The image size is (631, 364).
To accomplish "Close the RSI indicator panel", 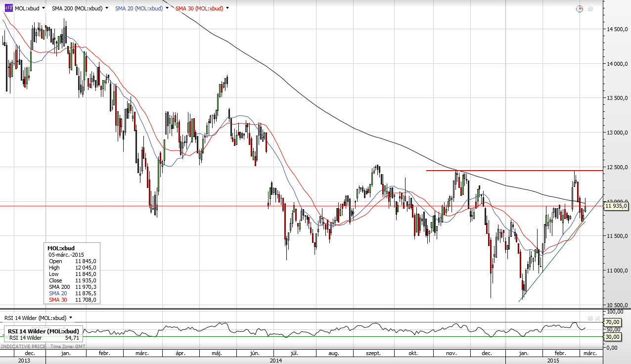I will 597,318.
